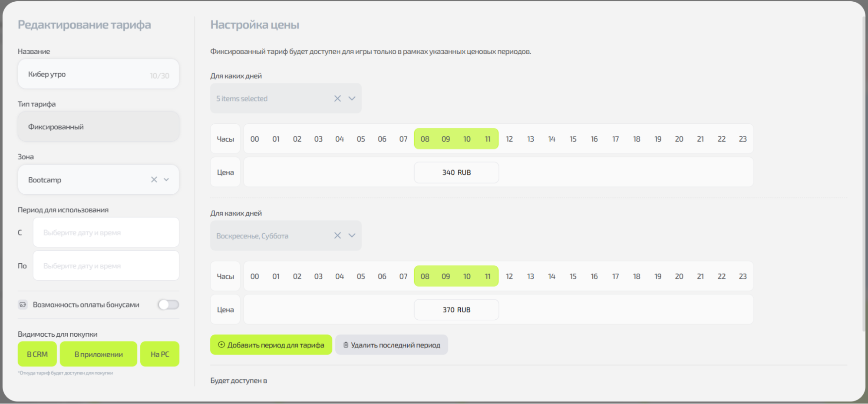Toggle 'На PC' visibility option

[160, 354]
